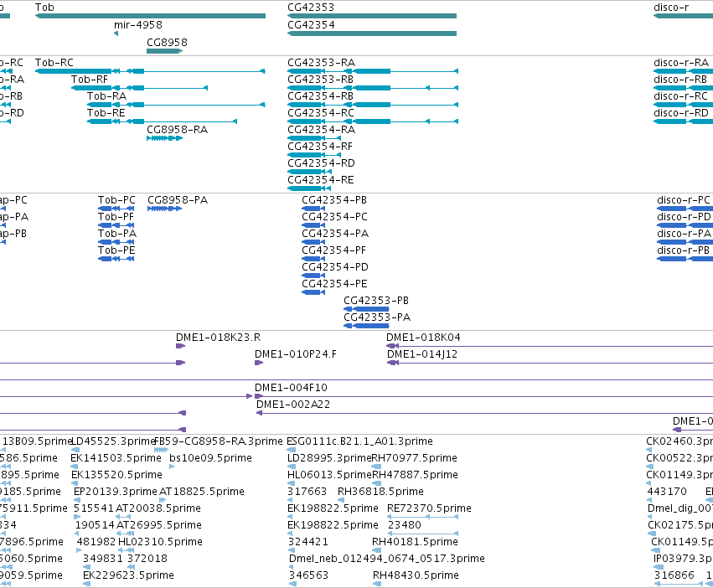Choose protein CG42354-PD
Image resolution: width=713 pixels, height=588 pixels.
point(335,267)
